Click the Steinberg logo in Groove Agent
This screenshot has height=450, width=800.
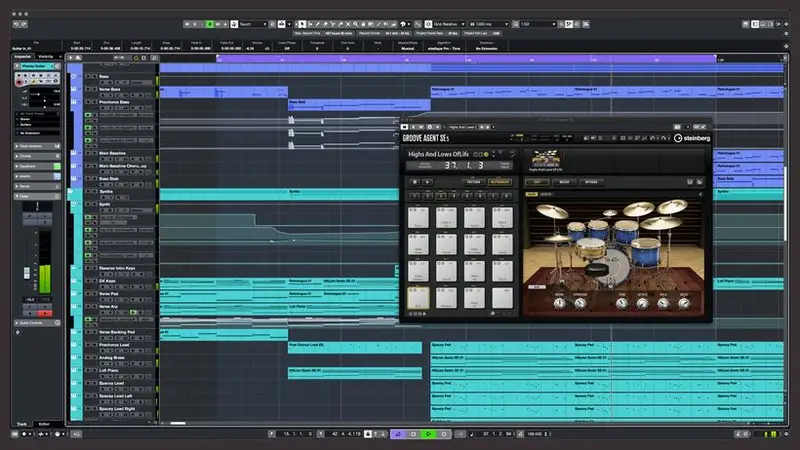[692, 138]
